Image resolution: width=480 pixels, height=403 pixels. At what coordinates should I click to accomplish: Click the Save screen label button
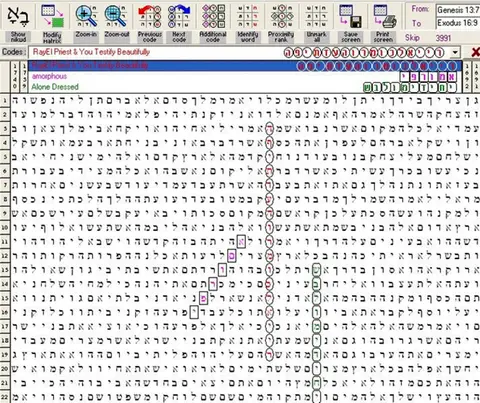tap(351, 37)
